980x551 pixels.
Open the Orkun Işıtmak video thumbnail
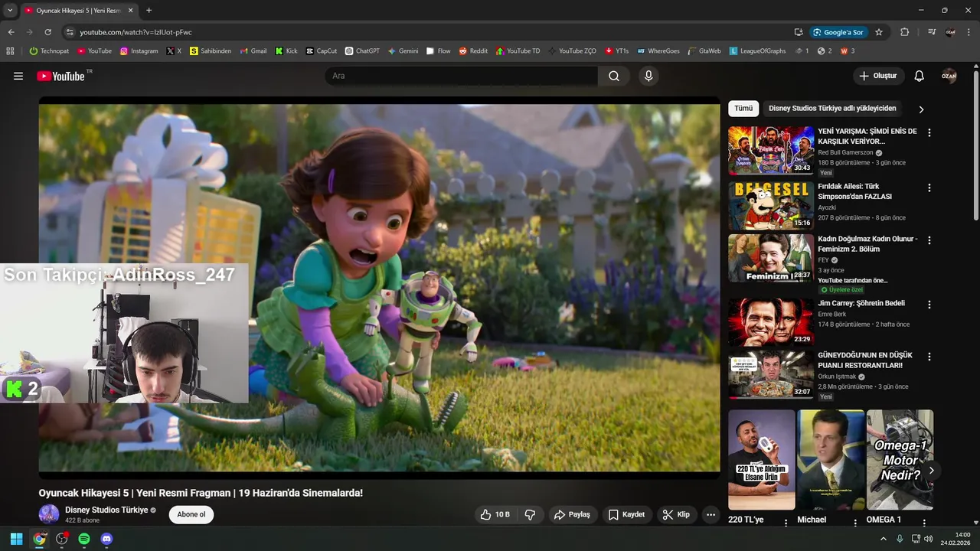point(771,375)
